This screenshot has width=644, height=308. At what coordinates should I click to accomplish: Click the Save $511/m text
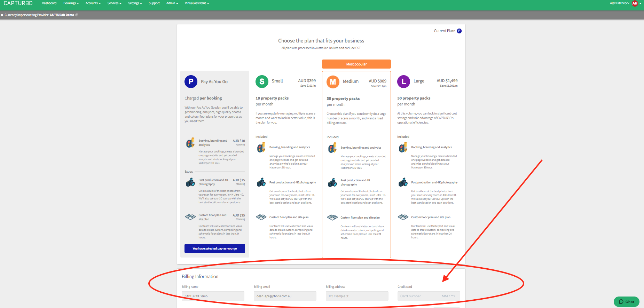click(379, 86)
